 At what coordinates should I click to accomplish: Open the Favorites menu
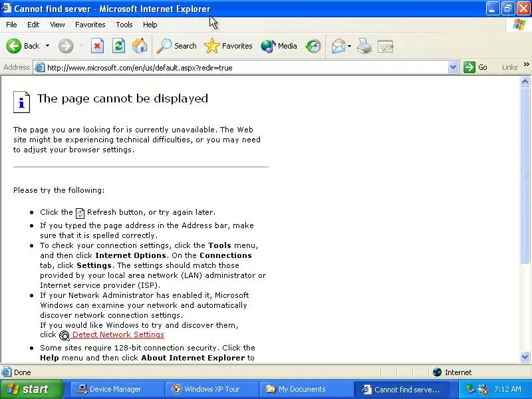point(90,25)
